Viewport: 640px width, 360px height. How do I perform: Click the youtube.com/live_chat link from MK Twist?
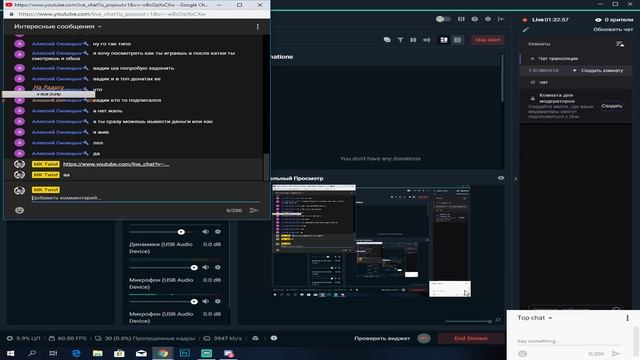[x=116, y=164]
